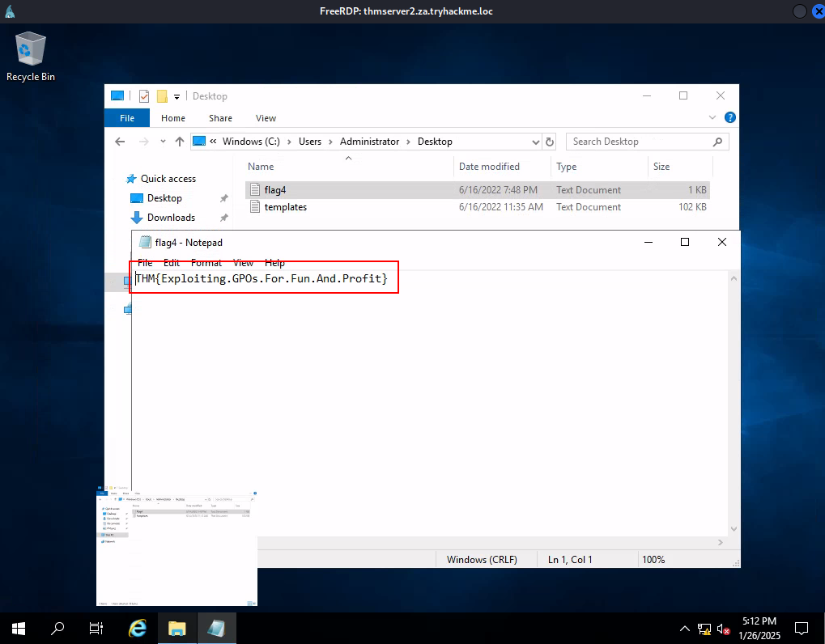Go up one folder level arrow

coord(180,142)
